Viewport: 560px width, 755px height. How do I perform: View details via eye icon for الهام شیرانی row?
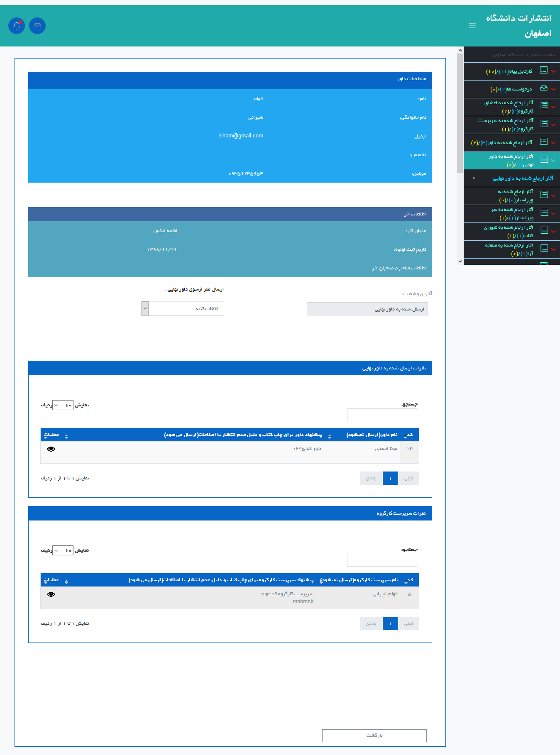(51, 594)
